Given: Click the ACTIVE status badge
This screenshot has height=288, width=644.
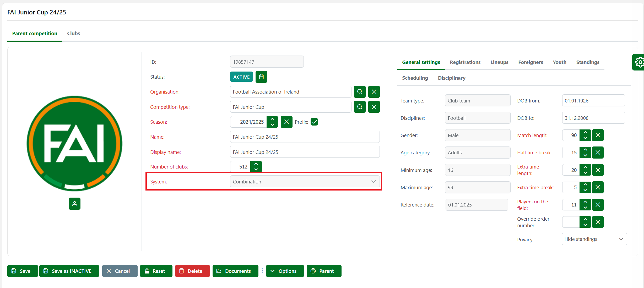Looking at the screenshot, I should [241, 77].
